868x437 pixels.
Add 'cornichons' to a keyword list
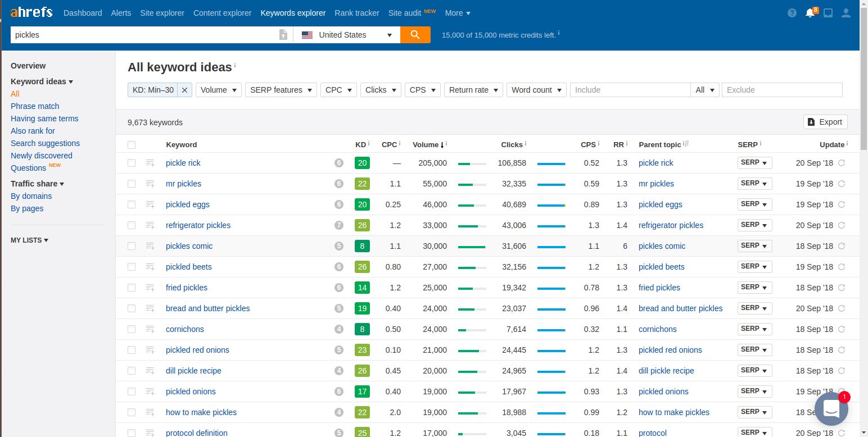click(150, 329)
